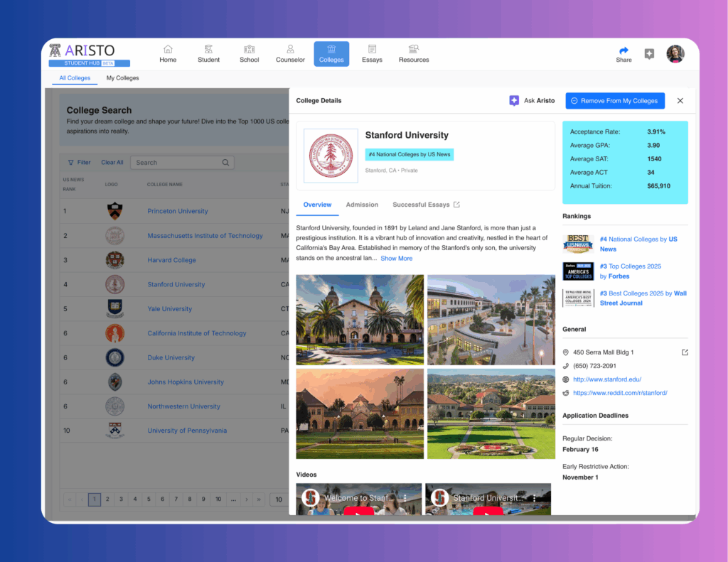Screen dimensions: 728x562
Task: Open Johns Hopkins University link
Action: coord(186,382)
